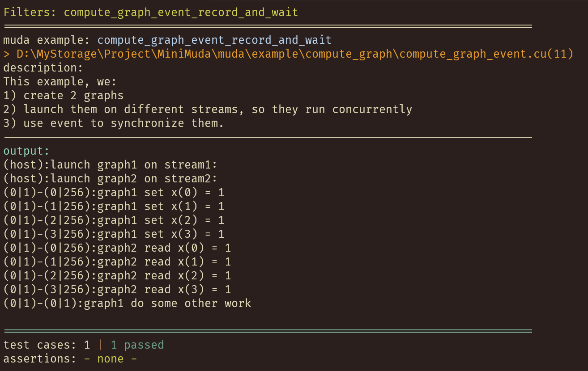Select the blue compute_graph_event_record_and_wait example name
The image size is (588, 371).
pyautogui.click(x=215, y=40)
